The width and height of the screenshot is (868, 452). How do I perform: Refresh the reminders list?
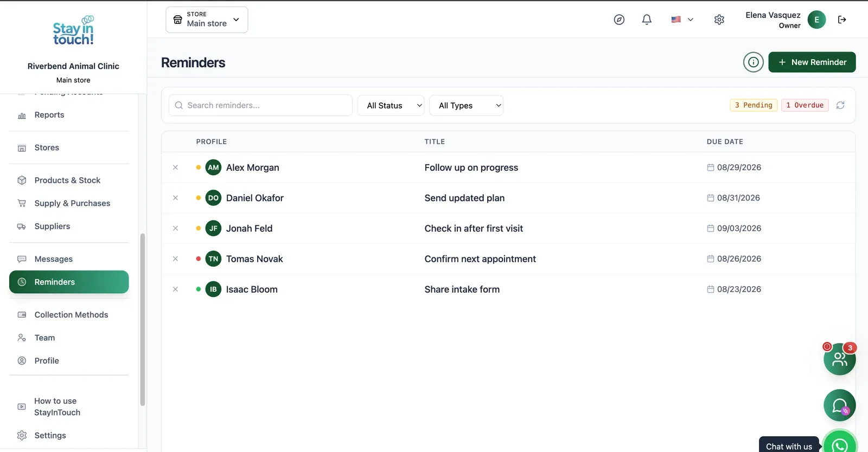840,105
